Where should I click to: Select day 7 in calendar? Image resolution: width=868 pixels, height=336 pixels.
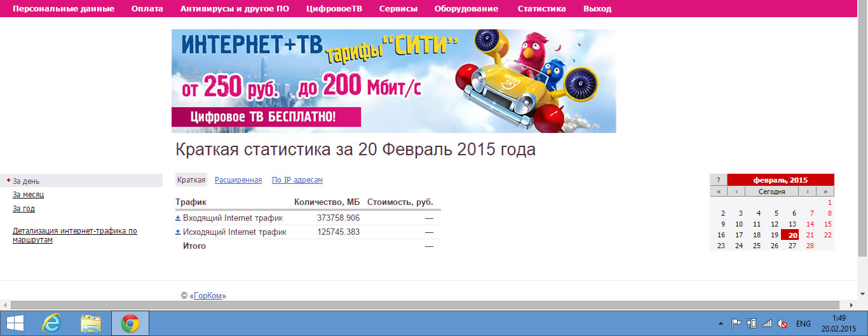[x=811, y=213]
